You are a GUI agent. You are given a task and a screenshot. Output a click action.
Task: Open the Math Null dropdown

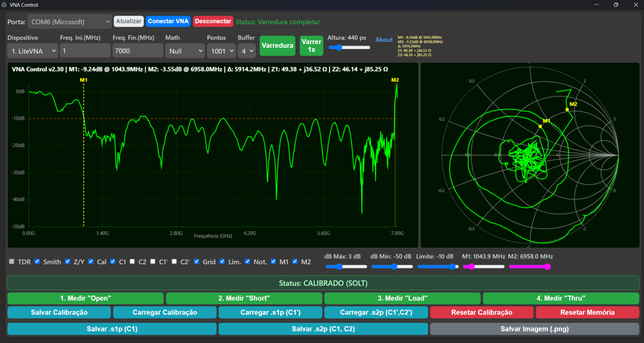click(185, 51)
